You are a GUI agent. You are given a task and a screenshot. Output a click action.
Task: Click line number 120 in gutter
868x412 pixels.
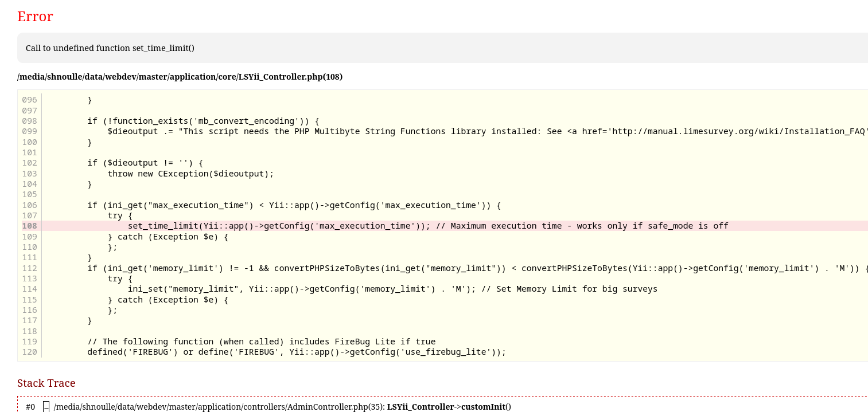[29, 352]
